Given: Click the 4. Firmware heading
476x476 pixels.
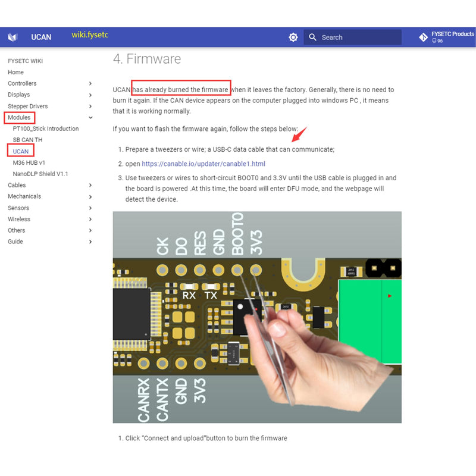Looking at the screenshot, I should tap(147, 58).
